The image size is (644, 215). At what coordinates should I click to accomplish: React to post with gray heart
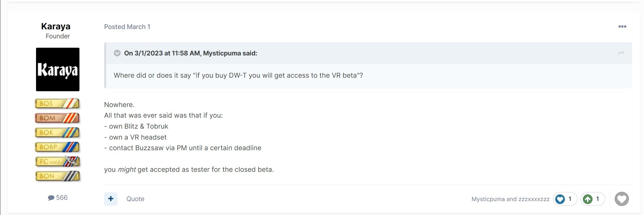point(621,199)
